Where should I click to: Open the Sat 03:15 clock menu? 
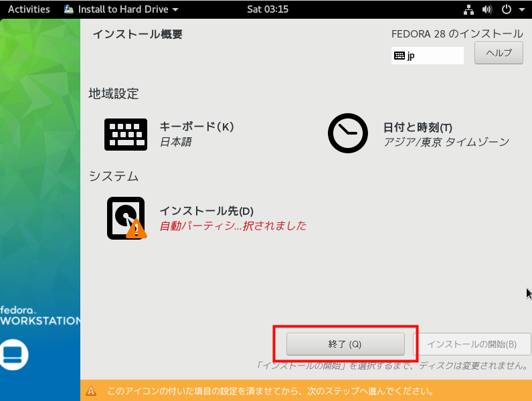(x=268, y=9)
